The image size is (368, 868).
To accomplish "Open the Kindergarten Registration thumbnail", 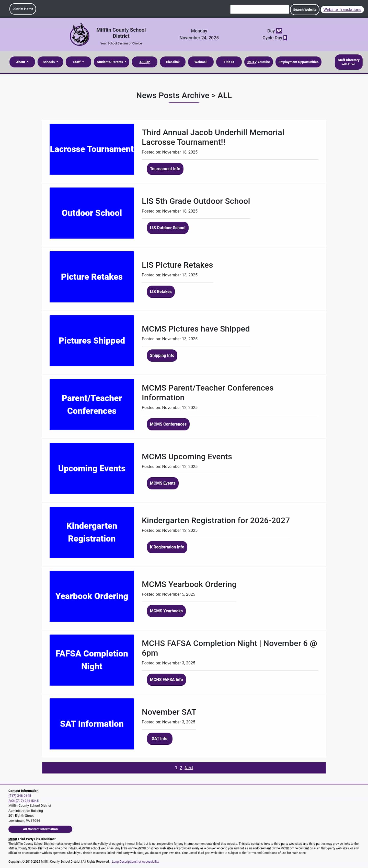I will pos(92,532).
